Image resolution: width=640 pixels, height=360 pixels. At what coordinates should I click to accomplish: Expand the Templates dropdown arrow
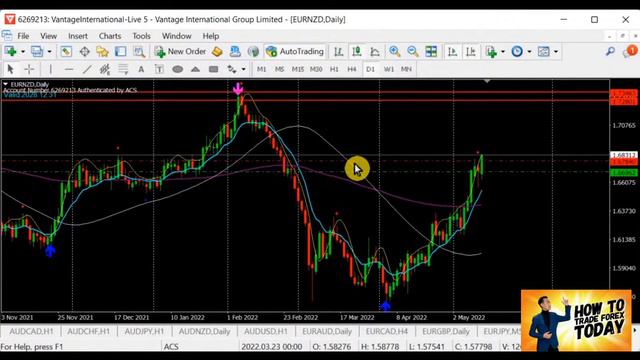556,52
